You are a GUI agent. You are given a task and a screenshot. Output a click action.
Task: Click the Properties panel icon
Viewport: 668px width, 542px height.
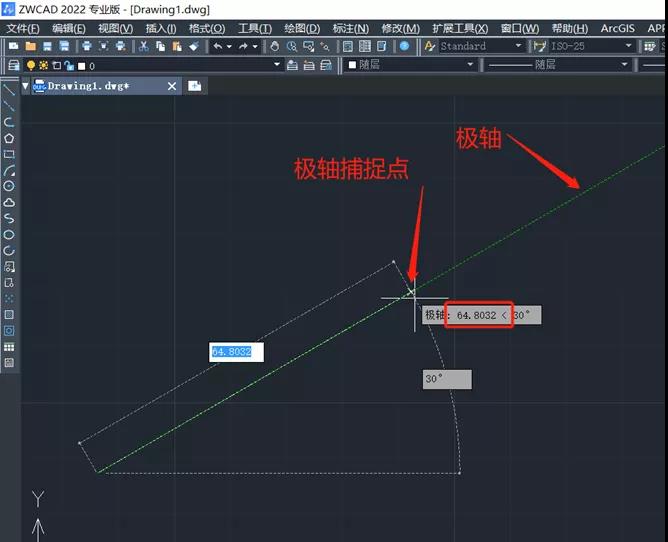tap(348, 46)
